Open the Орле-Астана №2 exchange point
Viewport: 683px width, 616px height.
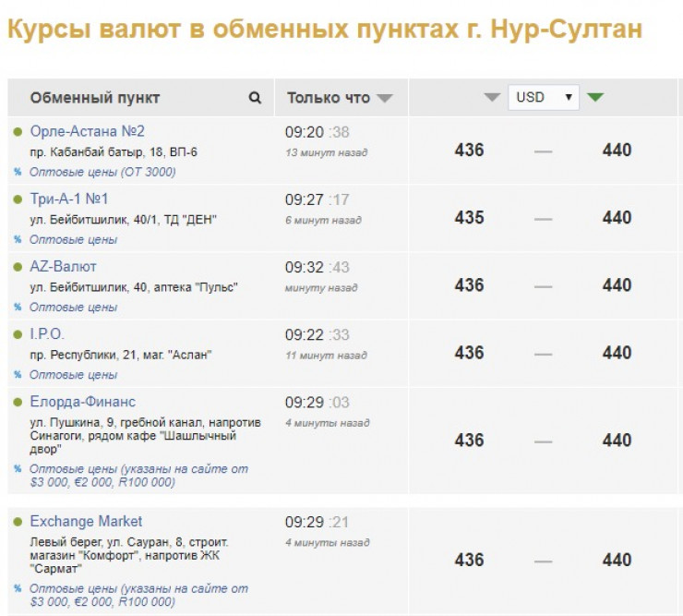coord(87,131)
